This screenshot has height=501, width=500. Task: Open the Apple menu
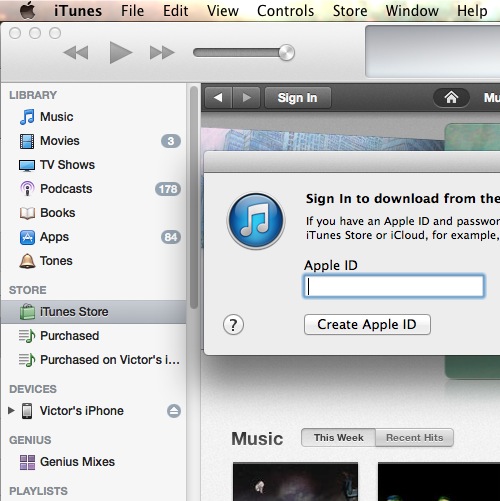pos(28,10)
